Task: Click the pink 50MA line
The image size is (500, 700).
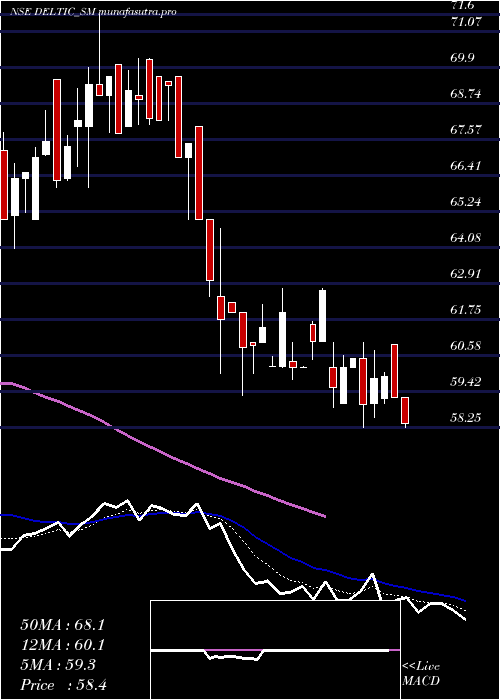Action: point(163,452)
